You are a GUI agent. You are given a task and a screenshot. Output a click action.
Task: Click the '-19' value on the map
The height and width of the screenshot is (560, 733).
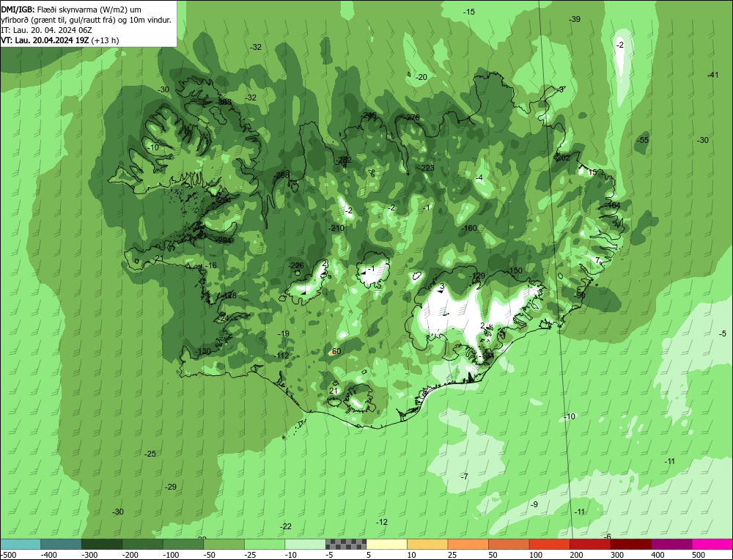284,334
